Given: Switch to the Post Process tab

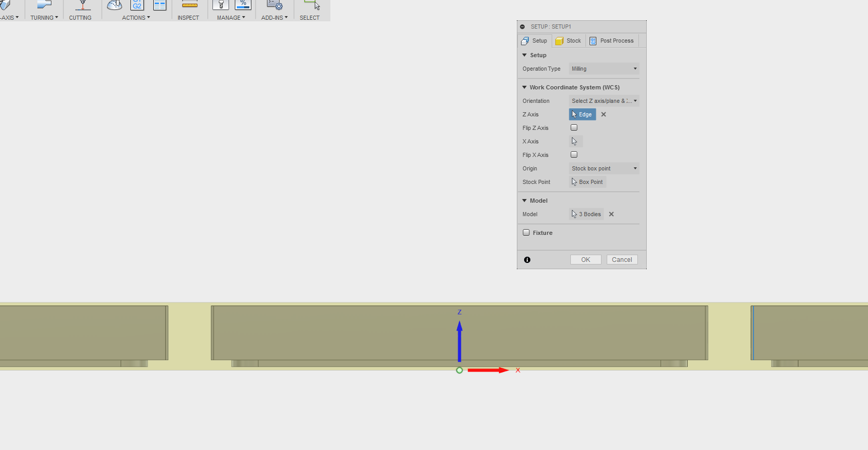Looking at the screenshot, I should [x=612, y=41].
